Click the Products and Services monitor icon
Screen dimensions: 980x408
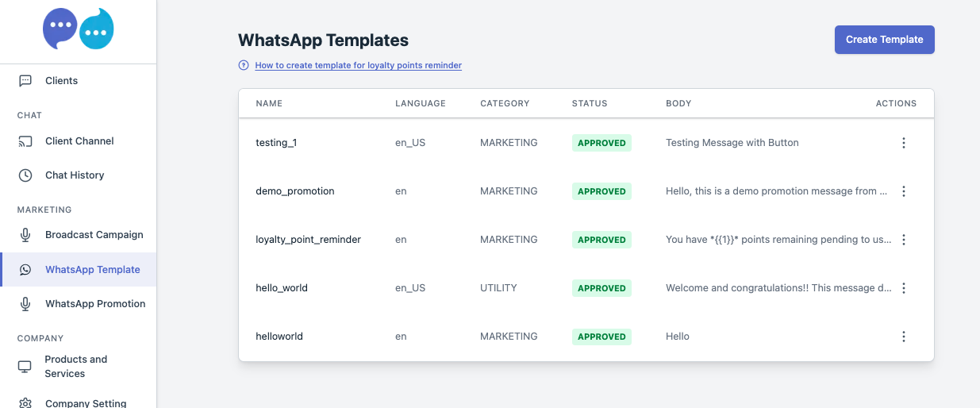pyautogui.click(x=25, y=367)
